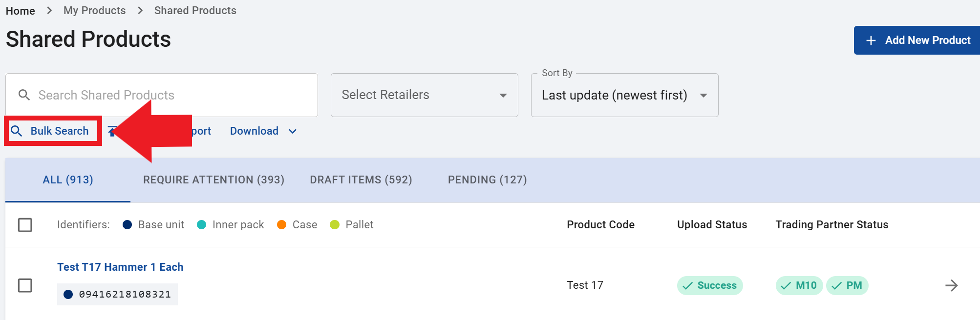This screenshot has height=320, width=980.
Task: Open the Select Retailers dropdown
Action: pos(424,95)
